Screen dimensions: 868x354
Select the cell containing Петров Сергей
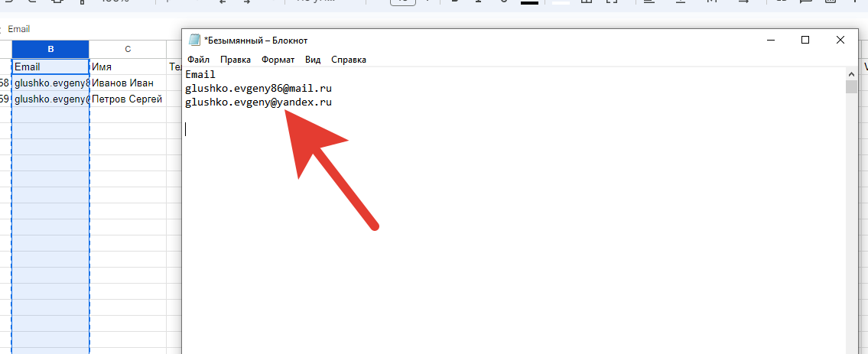point(128,99)
